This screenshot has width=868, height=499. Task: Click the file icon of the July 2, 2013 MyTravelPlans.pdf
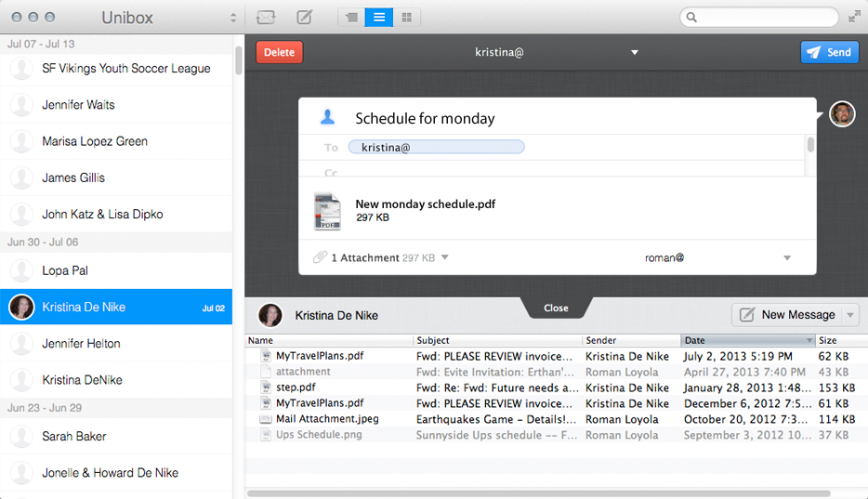[267, 356]
